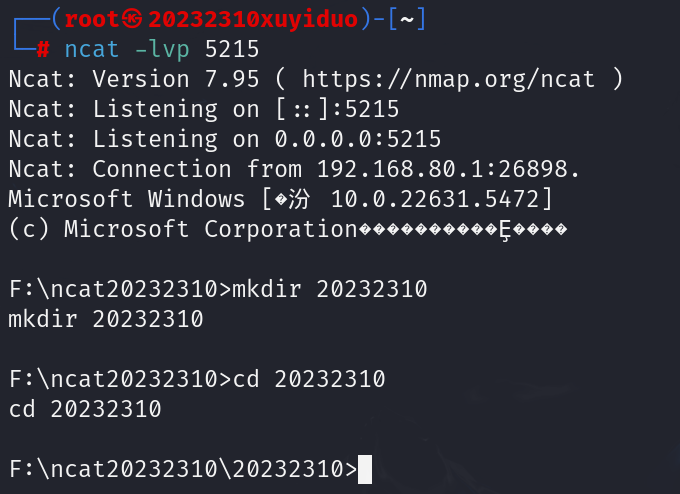Click the final F:\ncat20232310\20232310> prompt path
This screenshot has height=494, width=680.
coord(182,469)
